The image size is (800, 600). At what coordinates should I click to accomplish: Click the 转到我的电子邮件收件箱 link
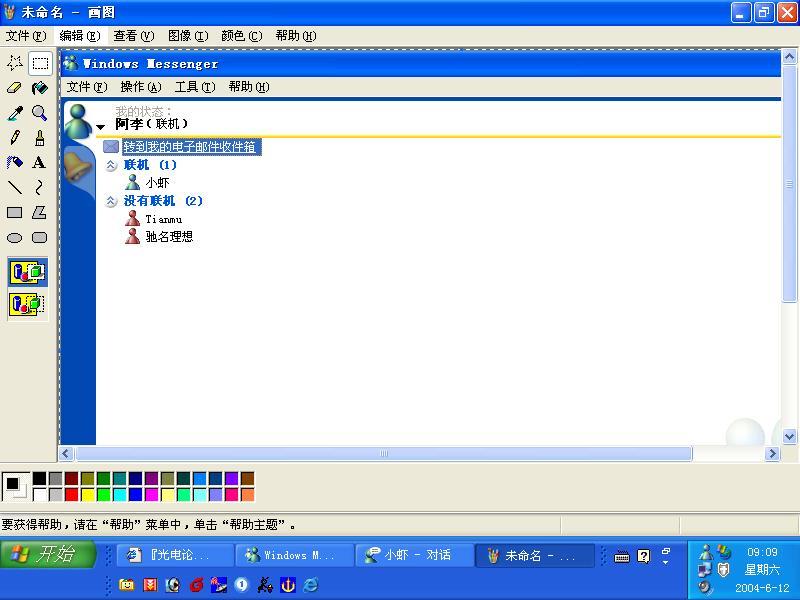pyautogui.click(x=190, y=147)
